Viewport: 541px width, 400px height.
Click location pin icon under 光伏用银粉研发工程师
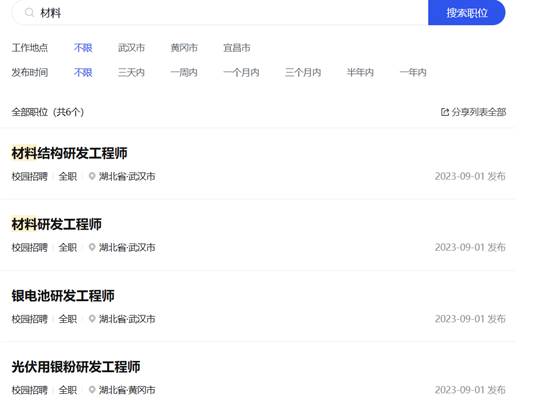point(92,390)
